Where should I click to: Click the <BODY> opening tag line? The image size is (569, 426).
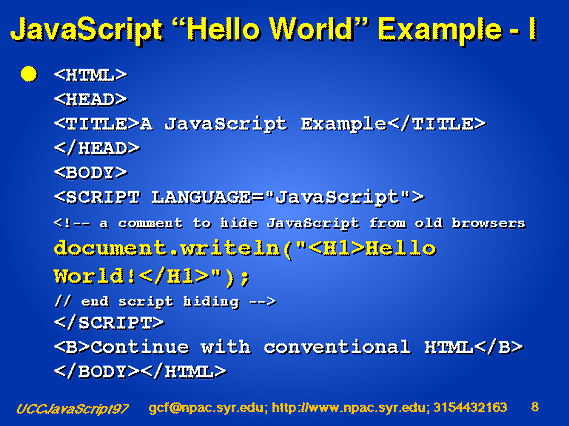coord(91,172)
